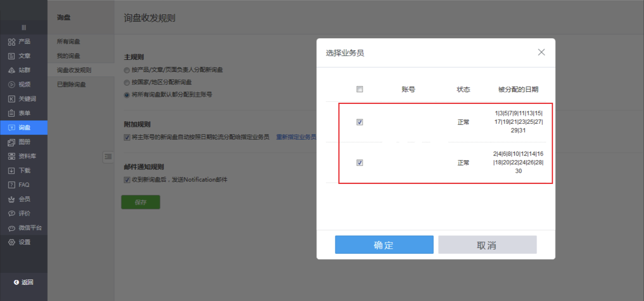This screenshot has height=301, width=644.
Task: Select 按国家/地区分配新询盘 radio option
Action: pos(127,82)
